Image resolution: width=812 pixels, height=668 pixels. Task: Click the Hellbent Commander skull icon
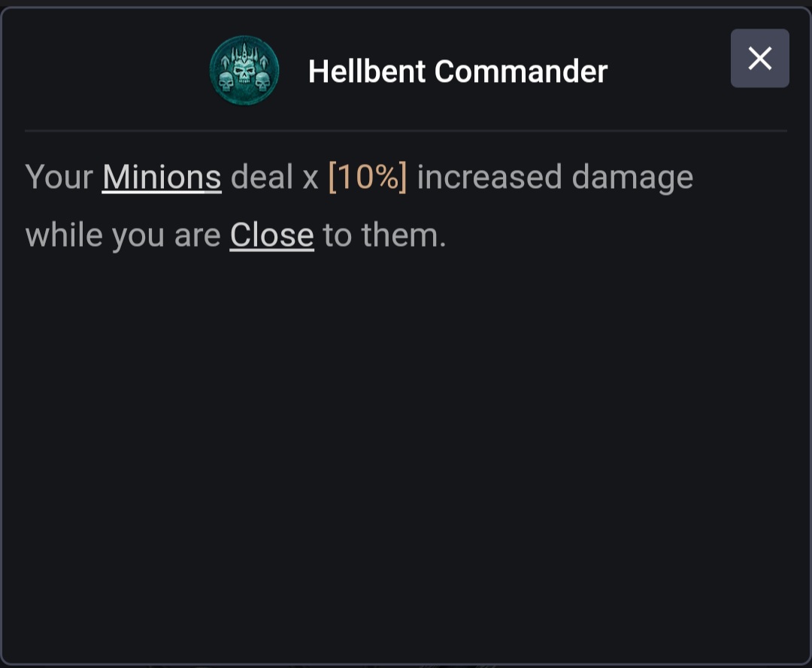[244, 71]
